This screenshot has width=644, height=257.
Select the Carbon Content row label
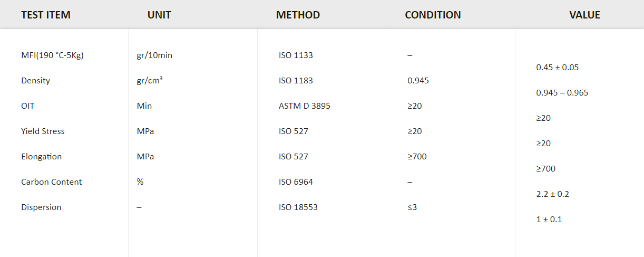52,182
